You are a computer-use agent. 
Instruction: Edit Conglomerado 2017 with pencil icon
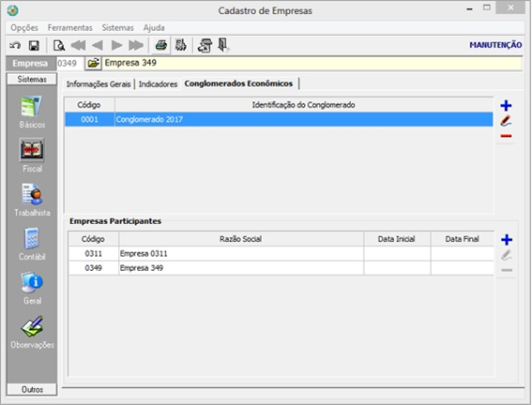click(x=506, y=121)
